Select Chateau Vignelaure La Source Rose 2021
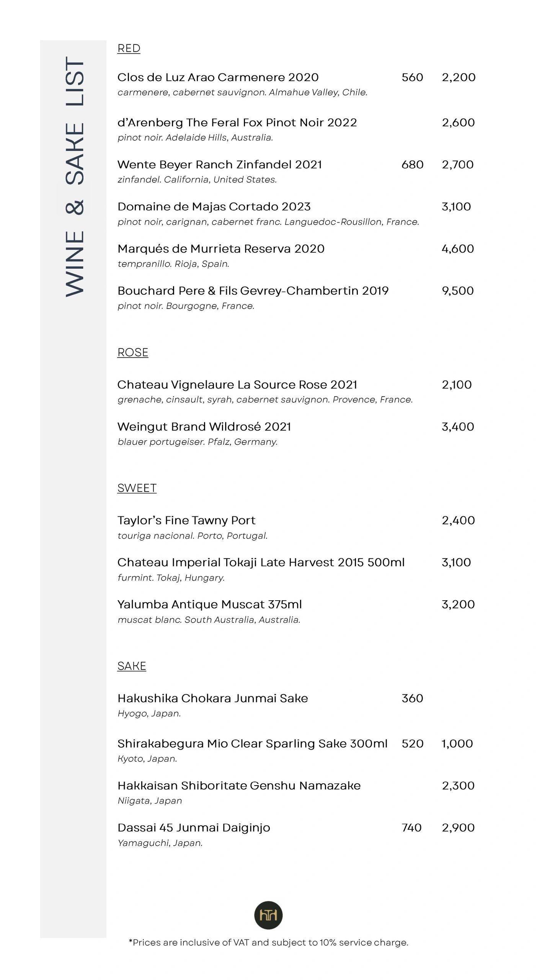Image resolution: width=537 pixels, height=980 pixels. (x=237, y=384)
